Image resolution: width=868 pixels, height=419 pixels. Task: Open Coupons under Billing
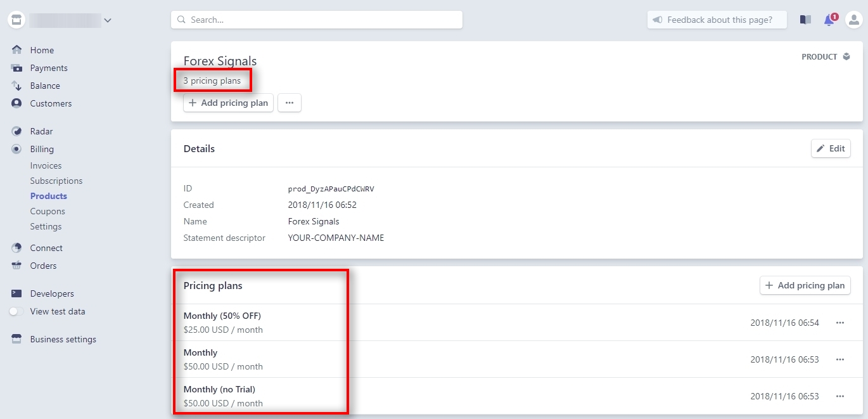(48, 211)
